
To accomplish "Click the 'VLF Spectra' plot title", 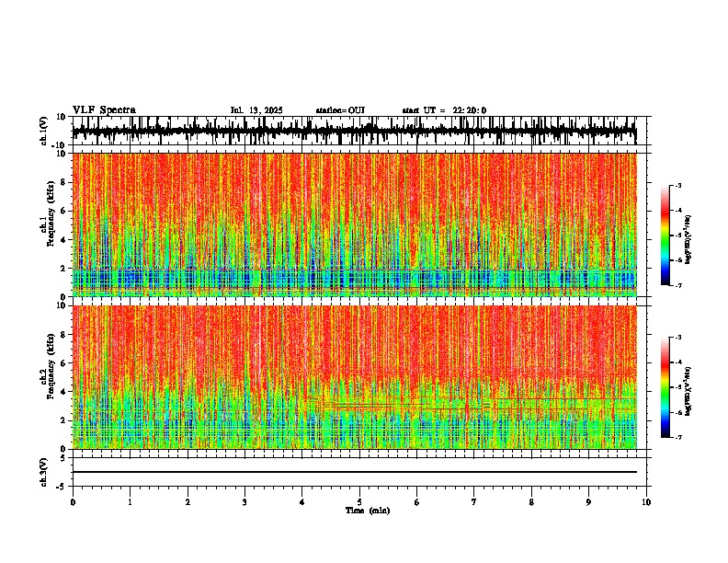I will coord(104,110).
